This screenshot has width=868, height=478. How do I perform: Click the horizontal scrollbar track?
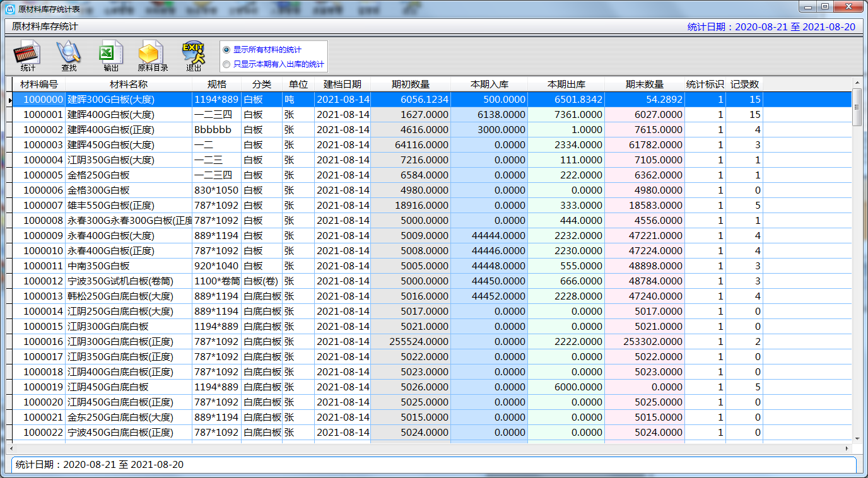(x=429, y=448)
